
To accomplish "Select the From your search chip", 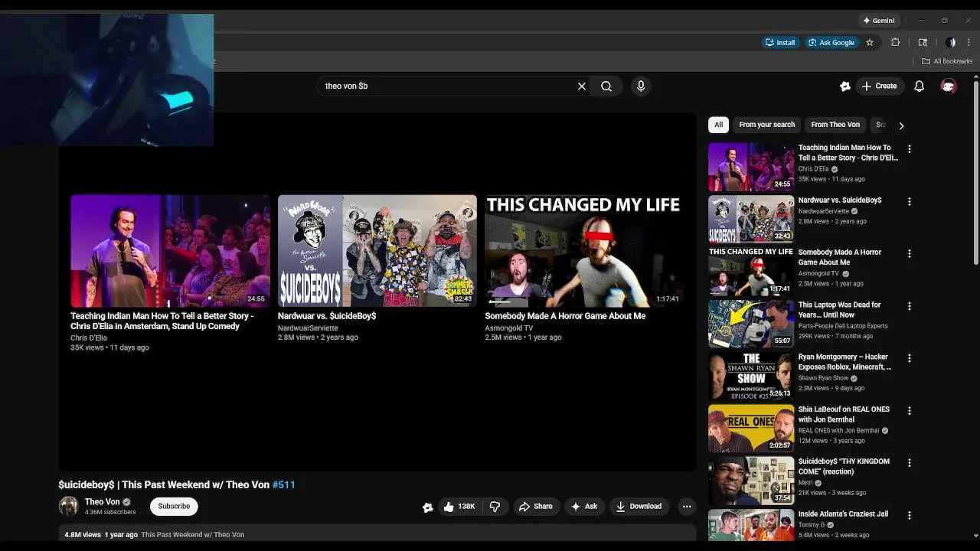I will point(766,125).
